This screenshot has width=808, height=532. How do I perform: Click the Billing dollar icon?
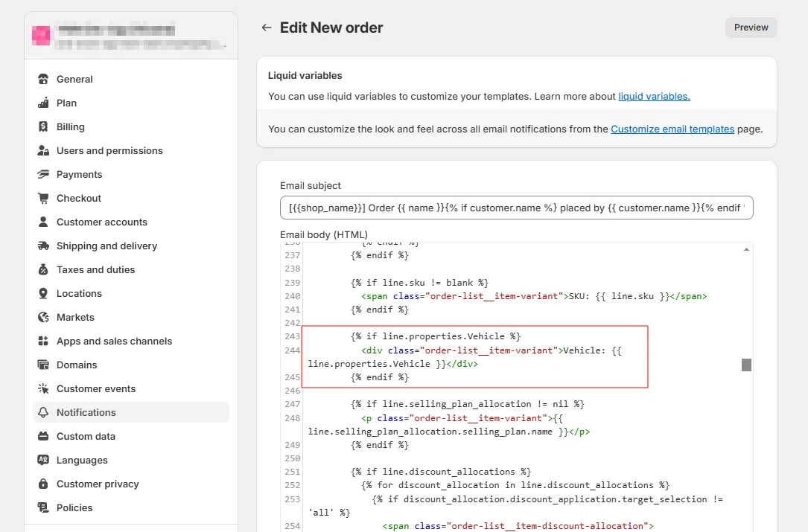tap(43, 126)
